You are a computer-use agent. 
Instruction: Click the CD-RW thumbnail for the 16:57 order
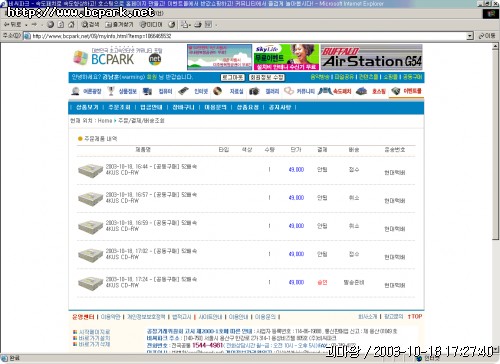[x=90, y=199]
